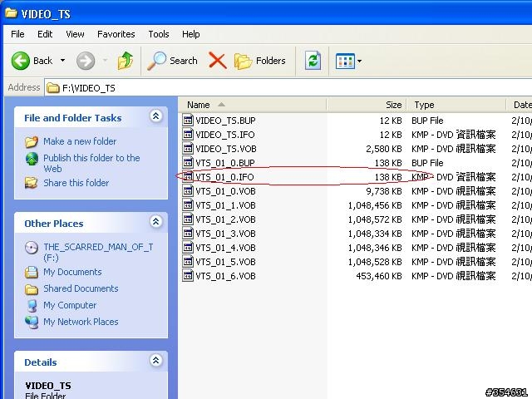Screen dimensions: 532x399
Task: Sort by the Name column header
Action: (253, 105)
